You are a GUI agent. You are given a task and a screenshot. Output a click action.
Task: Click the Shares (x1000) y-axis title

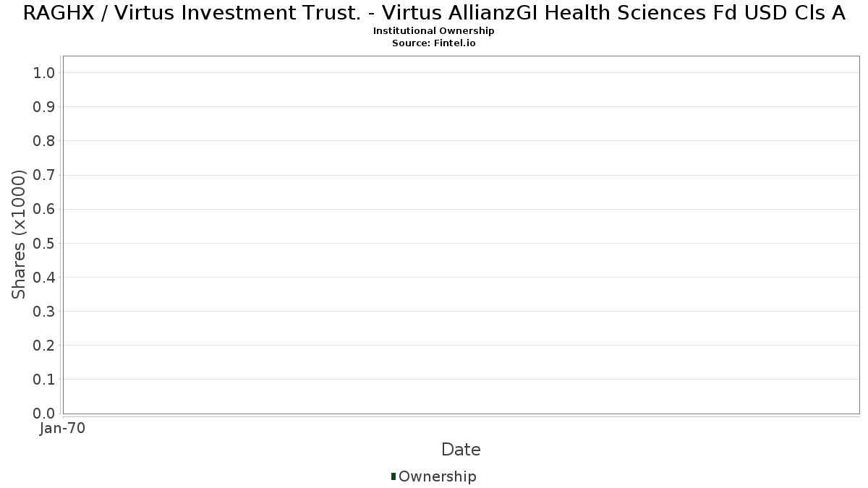tap(19, 234)
